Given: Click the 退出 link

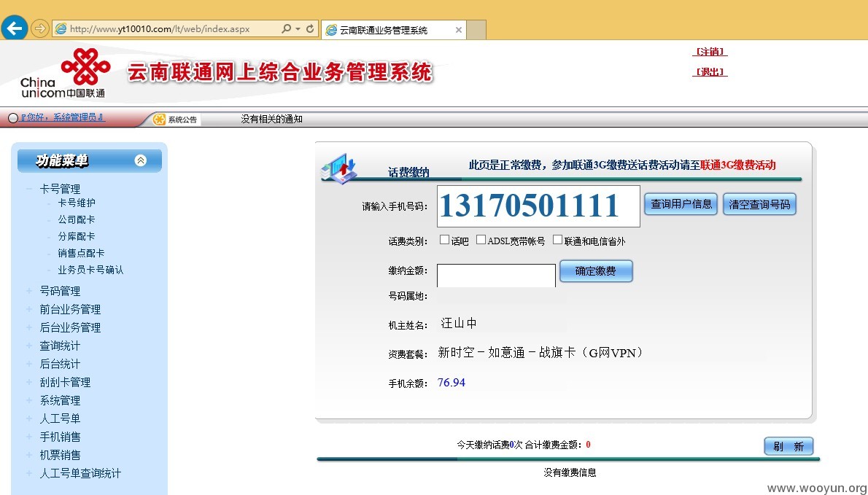Looking at the screenshot, I should [710, 71].
